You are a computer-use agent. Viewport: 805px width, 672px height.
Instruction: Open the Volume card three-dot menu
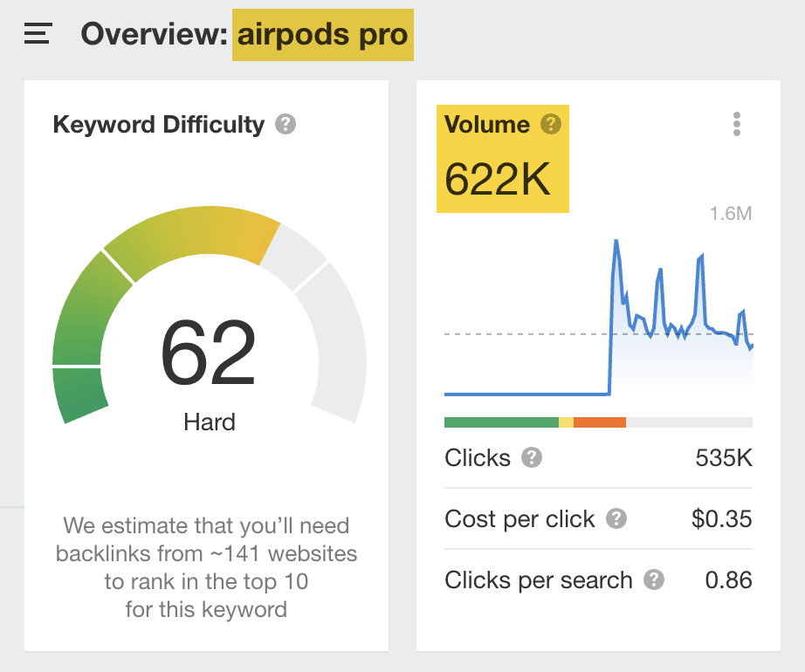pos(736,124)
